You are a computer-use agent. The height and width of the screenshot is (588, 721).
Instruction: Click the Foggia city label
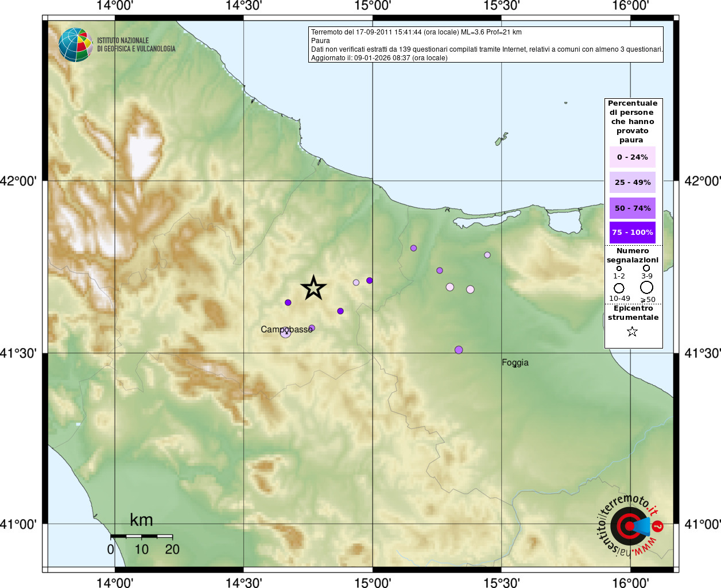coord(515,363)
